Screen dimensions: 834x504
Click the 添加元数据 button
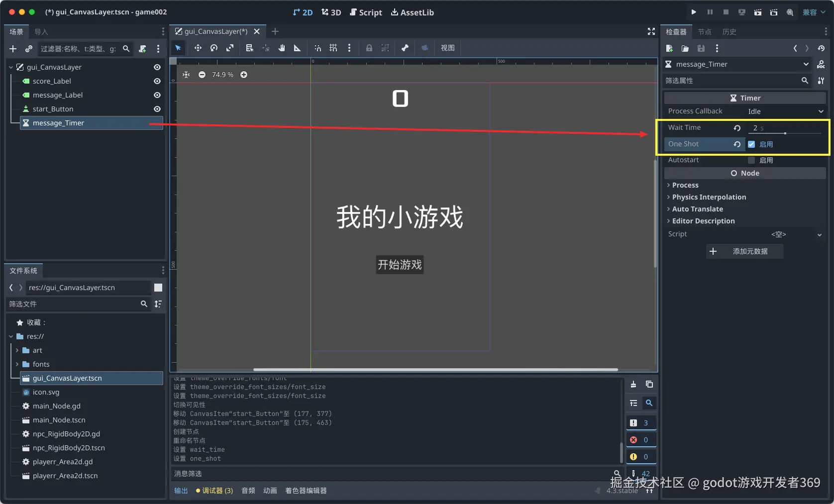click(745, 251)
